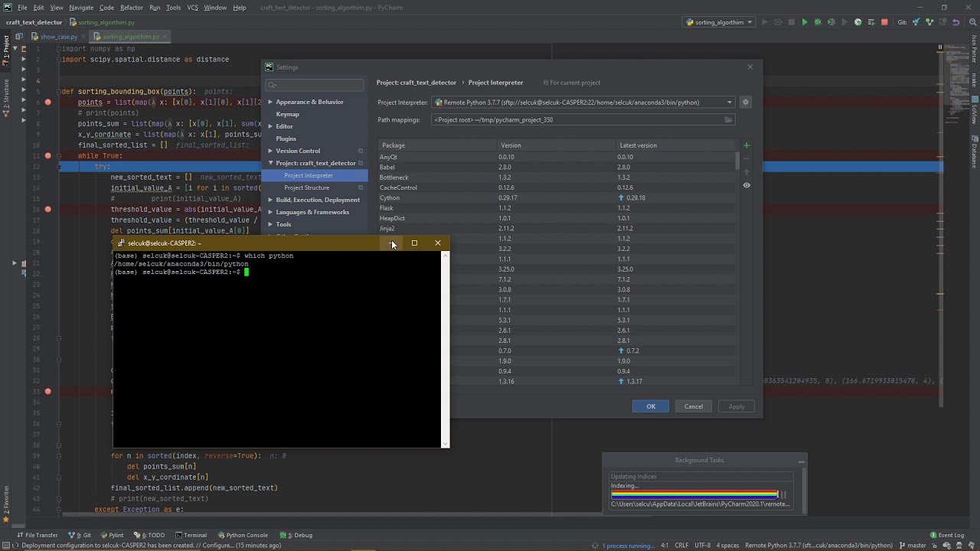Toggle breakpoint on line 16
The image size is (980, 551).
(x=47, y=209)
